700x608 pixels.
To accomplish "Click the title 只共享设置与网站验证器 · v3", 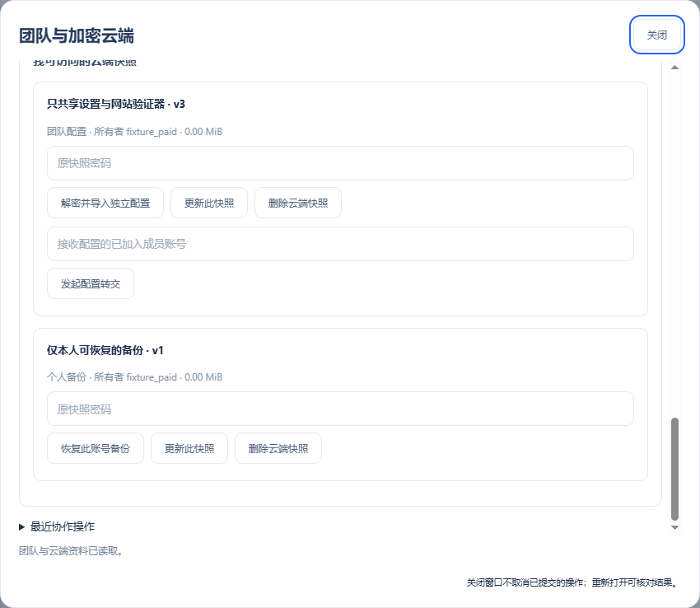I will (x=116, y=104).
